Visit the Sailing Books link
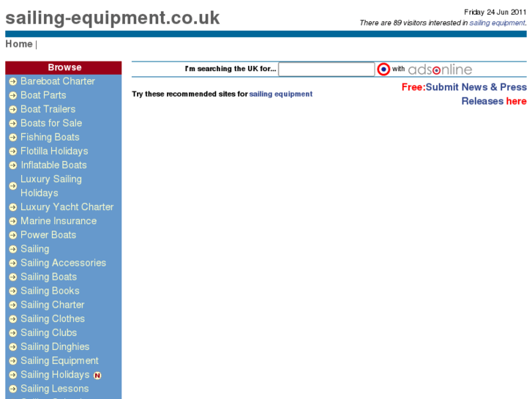The image size is (532, 399). pos(50,291)
